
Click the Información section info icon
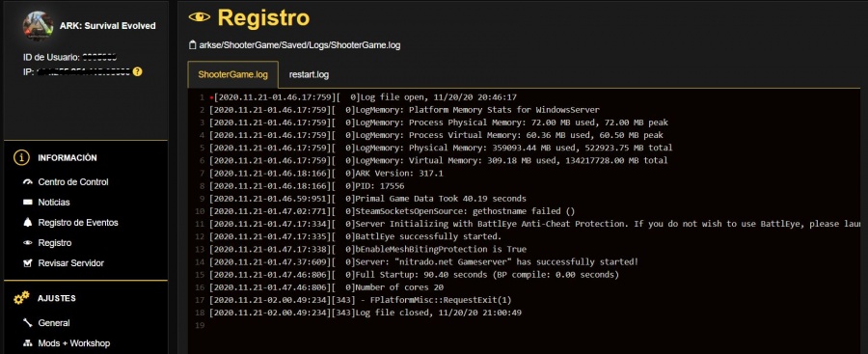tap(21, 158)
